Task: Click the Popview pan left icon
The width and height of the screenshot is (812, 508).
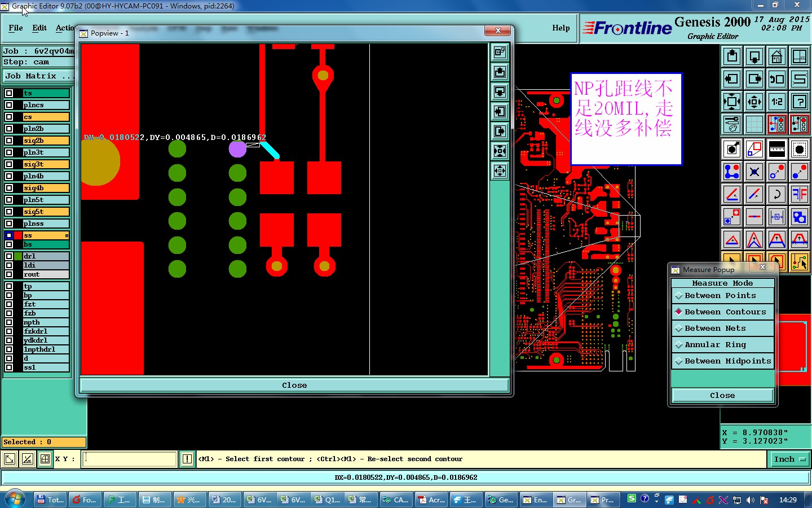Action: 500,112
